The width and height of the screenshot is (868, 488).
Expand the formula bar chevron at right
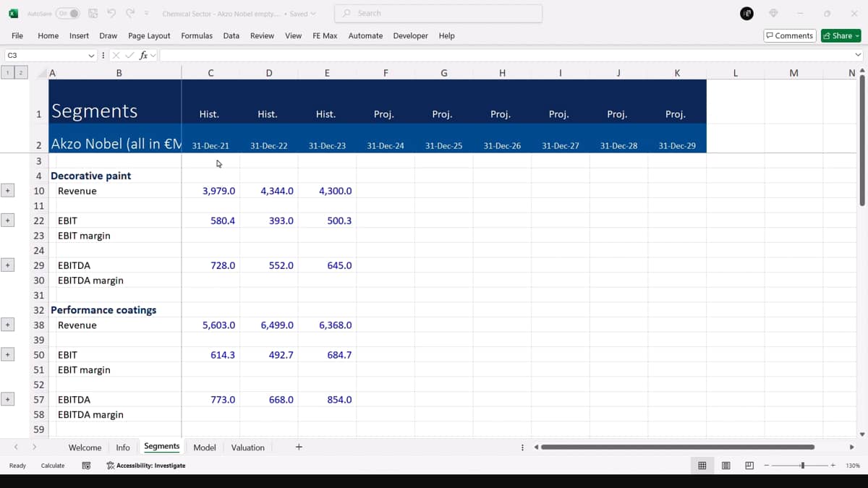pyautogui.click(x=858, y=55)
